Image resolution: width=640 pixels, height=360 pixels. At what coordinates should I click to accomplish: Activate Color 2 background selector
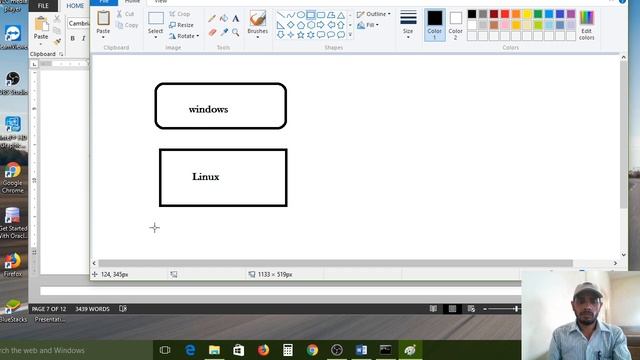point(456,25)
